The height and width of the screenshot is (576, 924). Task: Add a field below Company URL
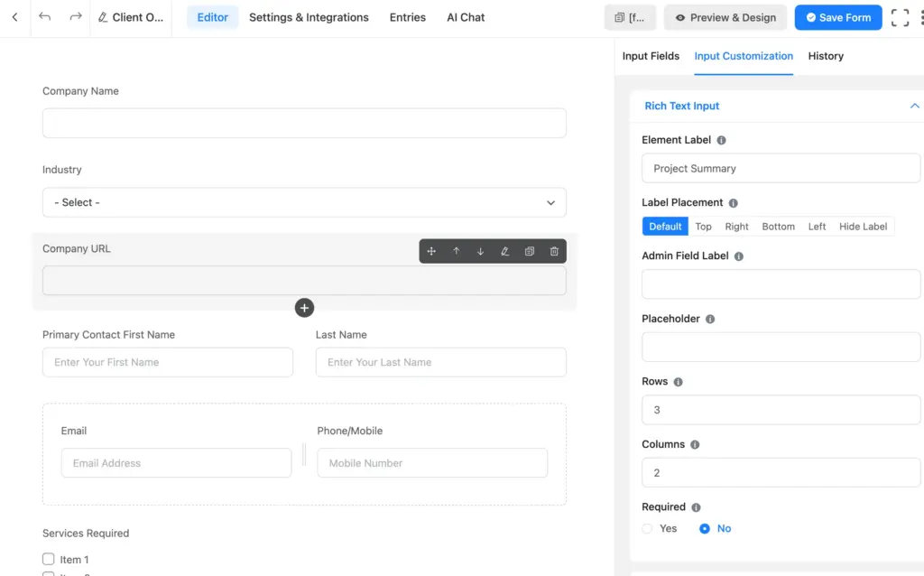(x=304, y=308)
